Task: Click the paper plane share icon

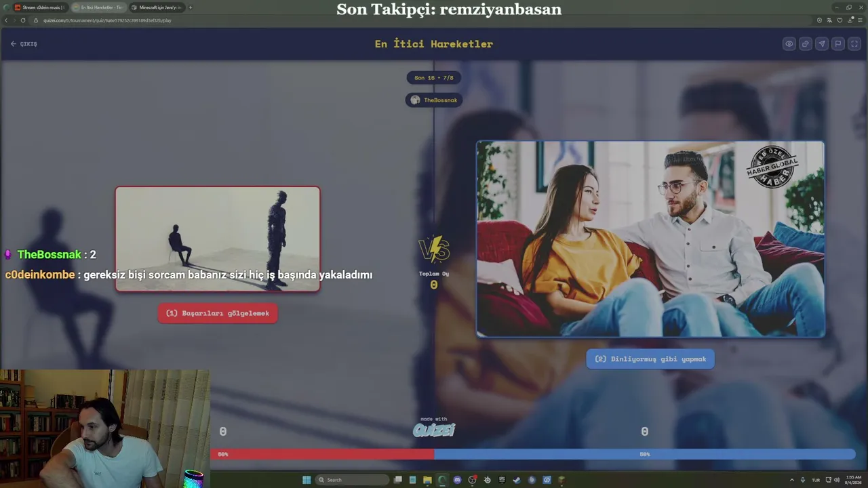Action: tap(822, 44)
